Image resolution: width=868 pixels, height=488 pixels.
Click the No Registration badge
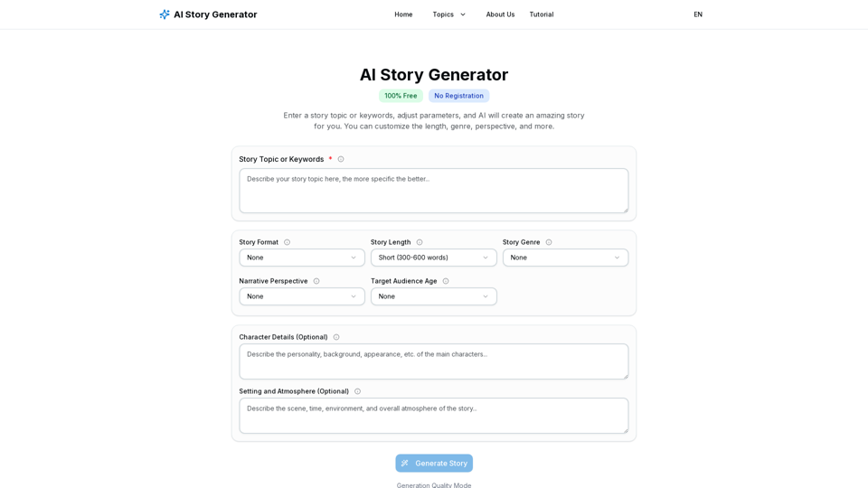[458, 96]
